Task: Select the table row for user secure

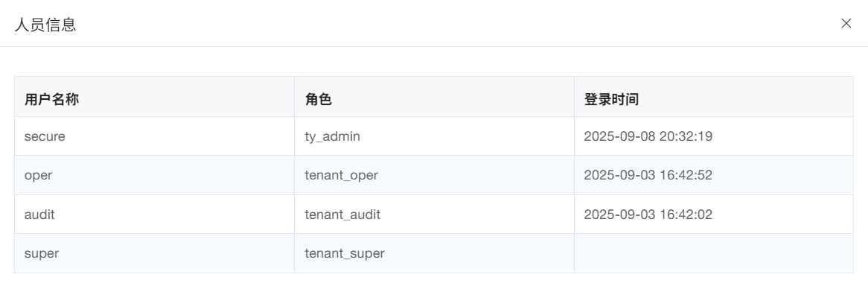Action: pos(434,136)
